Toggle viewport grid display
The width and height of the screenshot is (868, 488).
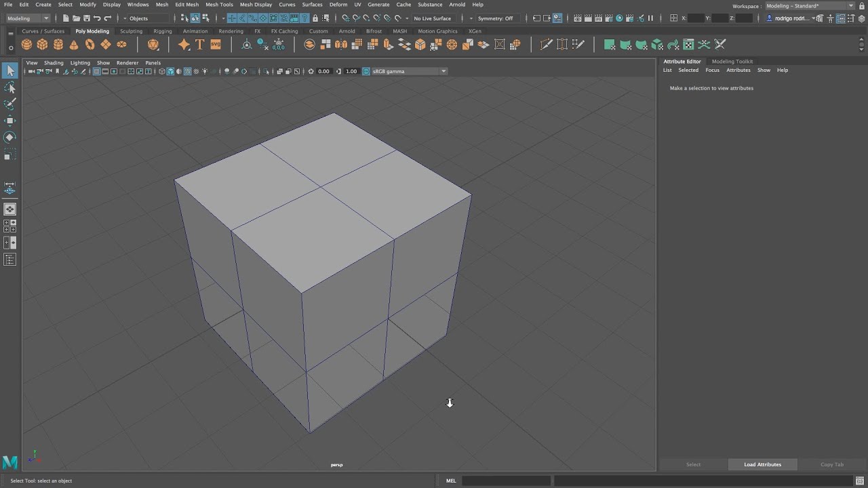(96, 71)
